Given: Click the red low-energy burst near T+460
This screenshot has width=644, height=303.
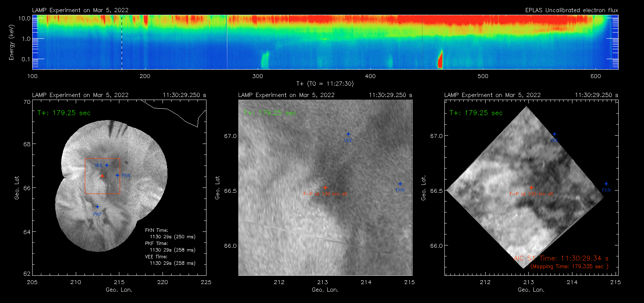Looking at the screenshot, I should (440, 60).
